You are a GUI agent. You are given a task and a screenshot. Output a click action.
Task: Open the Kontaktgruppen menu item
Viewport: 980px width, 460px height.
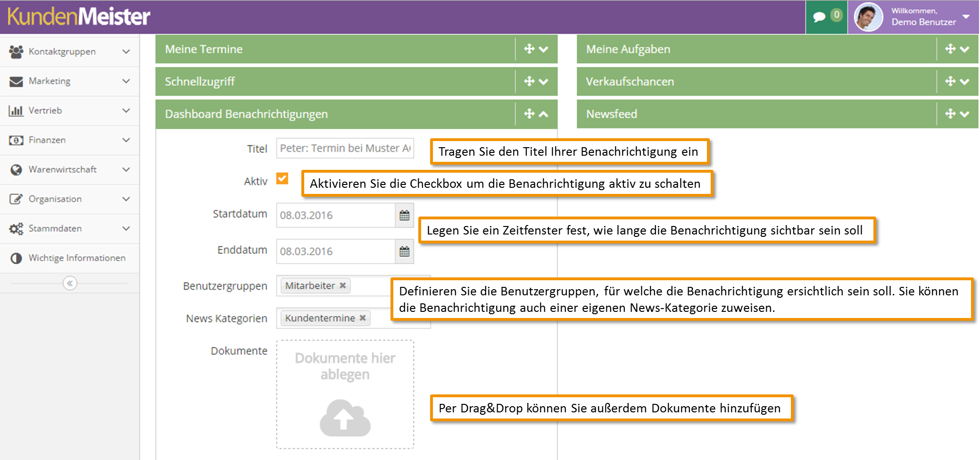[70, 51]
